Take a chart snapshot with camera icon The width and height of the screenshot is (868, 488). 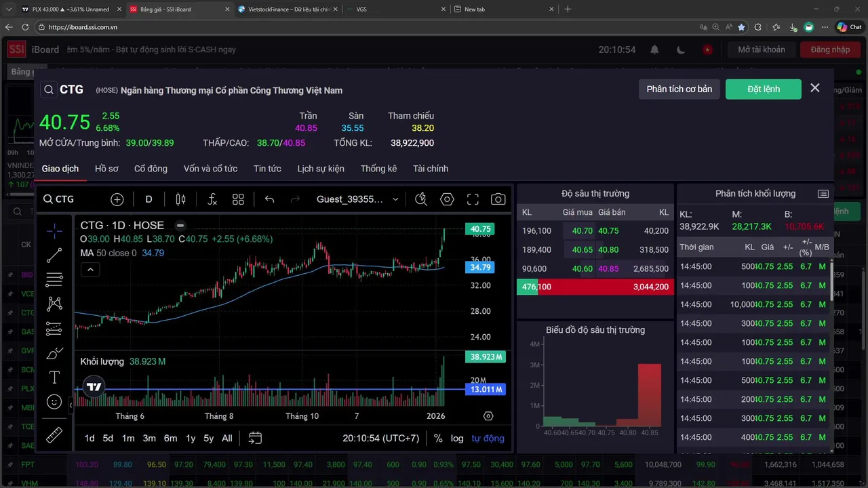click(x=498, y=199)
